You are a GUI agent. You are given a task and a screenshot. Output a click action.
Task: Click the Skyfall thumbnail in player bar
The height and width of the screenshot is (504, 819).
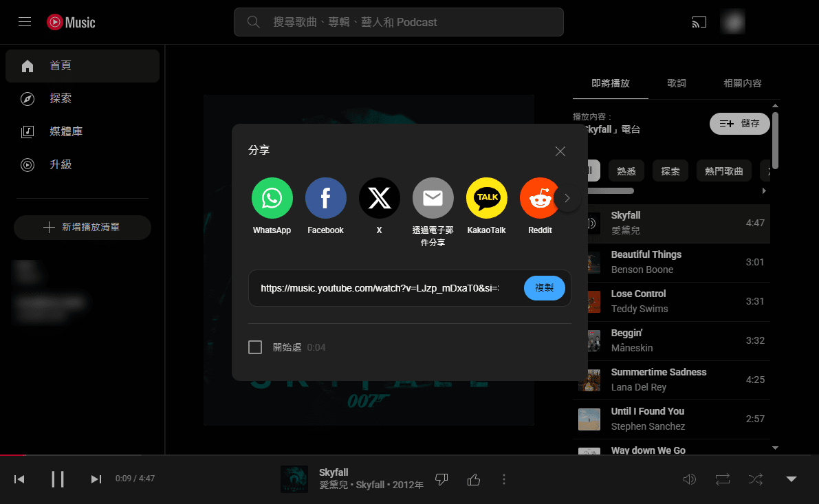click(x=294, y=479)
